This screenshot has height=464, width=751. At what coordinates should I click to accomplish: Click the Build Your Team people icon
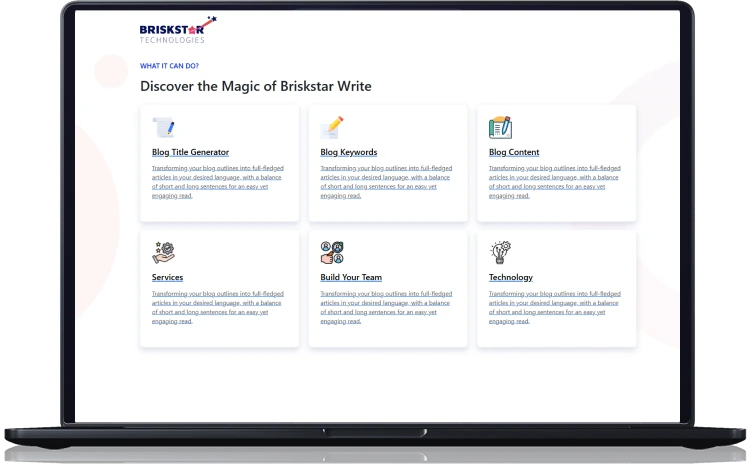click(x=332, y=252)
